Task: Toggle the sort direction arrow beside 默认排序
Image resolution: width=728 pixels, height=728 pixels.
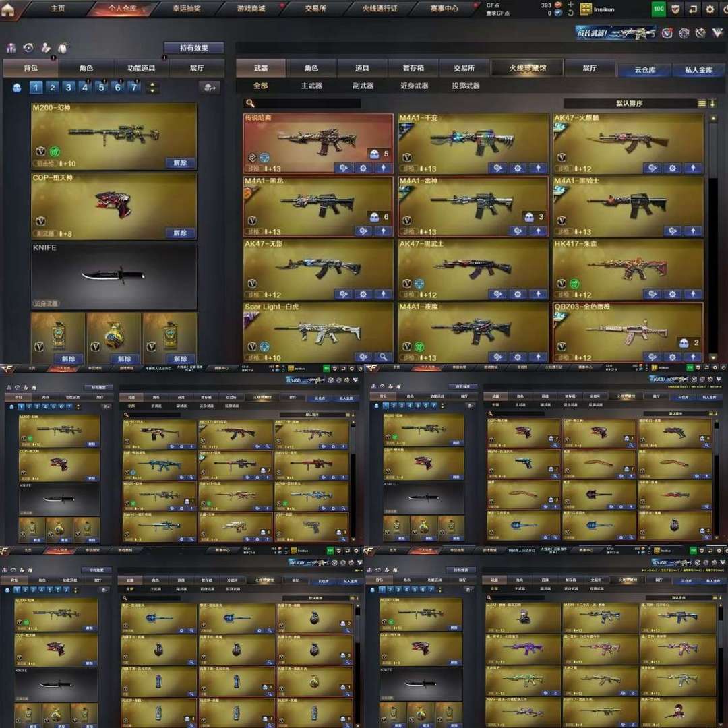Action: [712, 104]
